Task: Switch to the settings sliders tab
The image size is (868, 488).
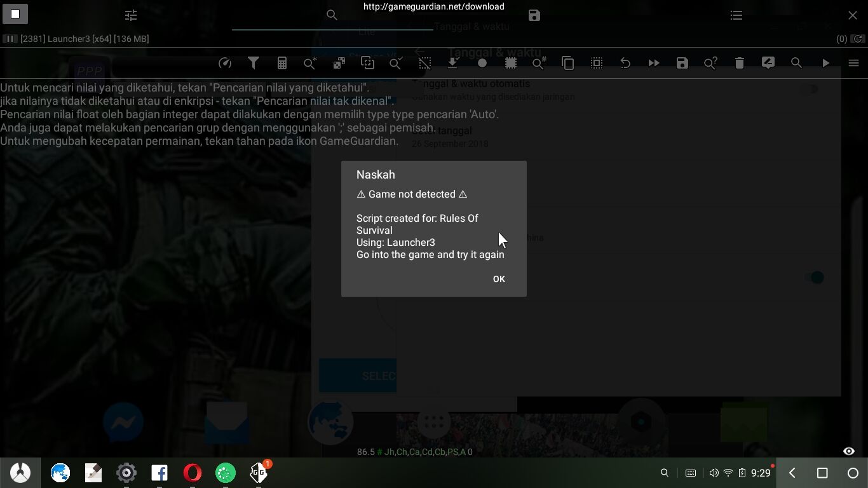Action: pyautogui.click(x=131, y=15)
